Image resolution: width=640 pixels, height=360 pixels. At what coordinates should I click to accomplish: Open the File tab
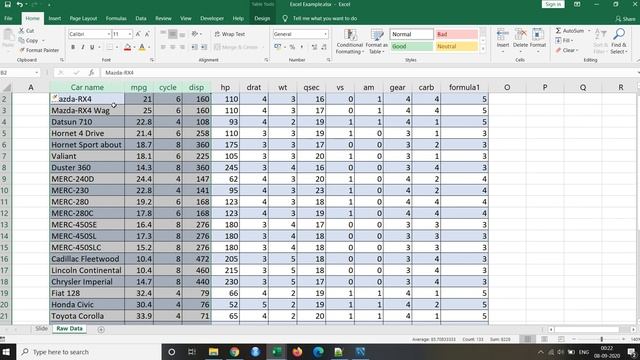pyautogui.click(x=8, y=18)
